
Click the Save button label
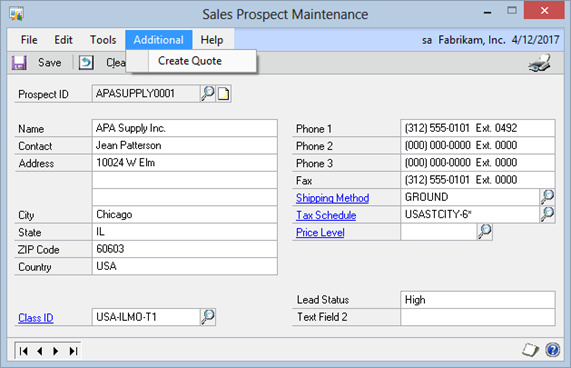(x=50, y=63)
